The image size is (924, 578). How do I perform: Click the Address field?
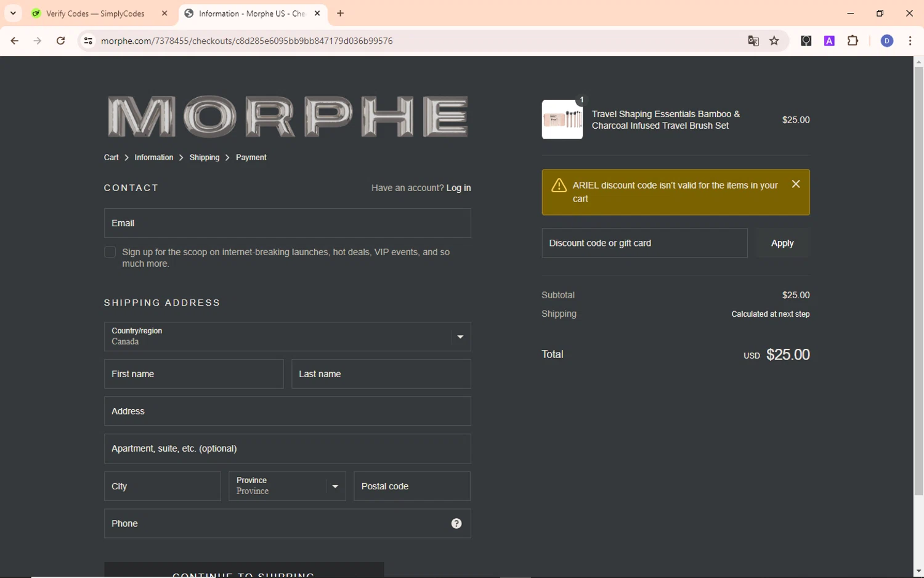pos(288,411)
